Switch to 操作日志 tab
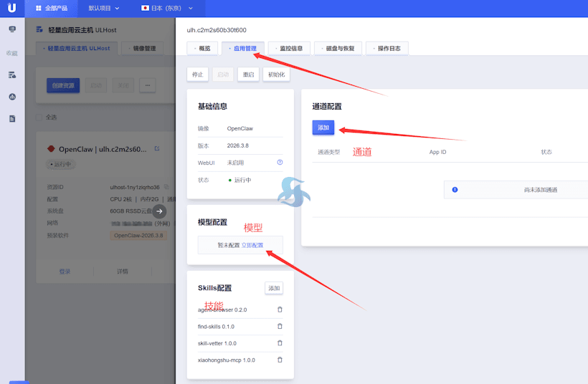The image size is (588, 384). 387,48
